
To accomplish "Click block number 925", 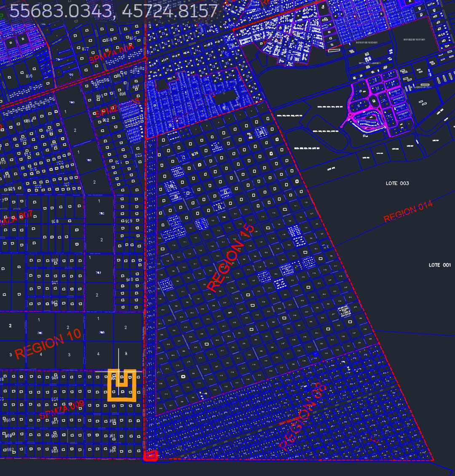I will click(x=11, y=189).
